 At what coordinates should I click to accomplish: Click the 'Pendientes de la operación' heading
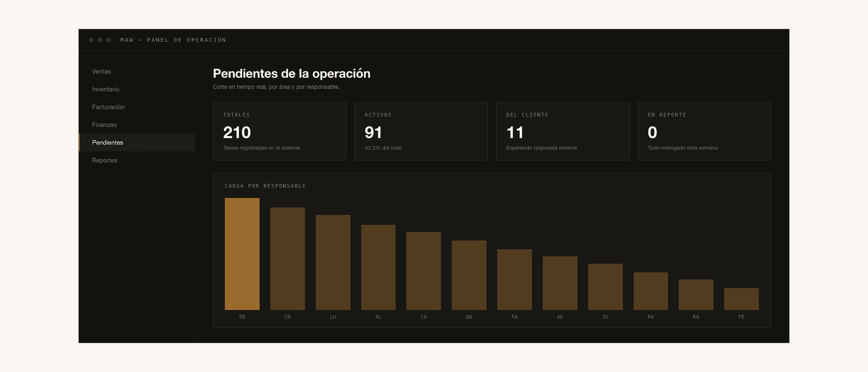[x=292, y=74]
